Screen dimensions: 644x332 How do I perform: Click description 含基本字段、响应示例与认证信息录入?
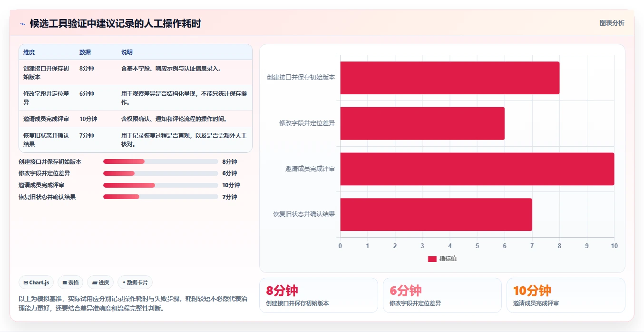171,69
